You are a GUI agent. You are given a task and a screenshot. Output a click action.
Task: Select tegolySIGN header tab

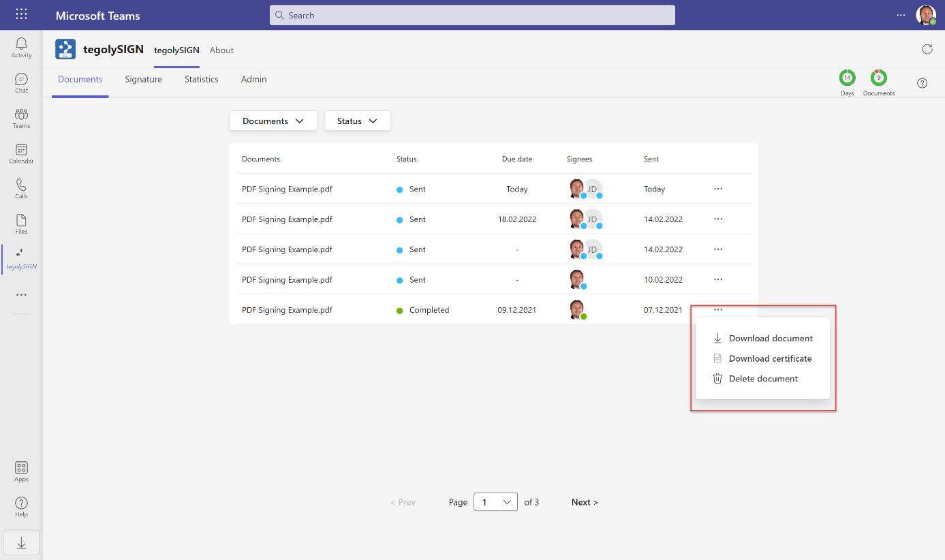[176, 50]
